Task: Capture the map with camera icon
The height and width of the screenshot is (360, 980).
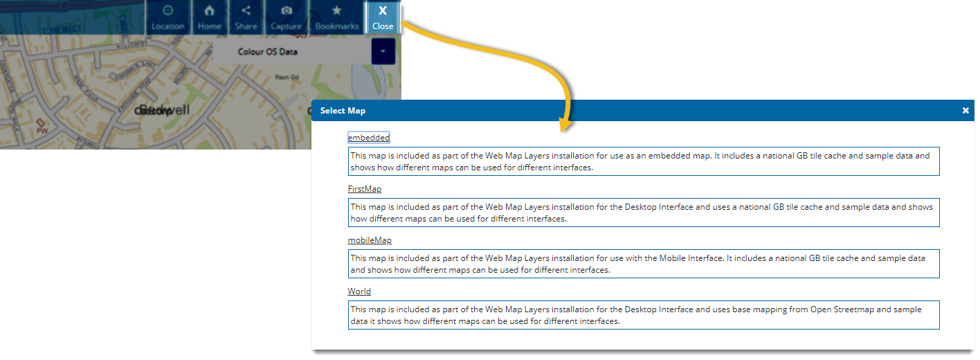Action: coord(286,17)
